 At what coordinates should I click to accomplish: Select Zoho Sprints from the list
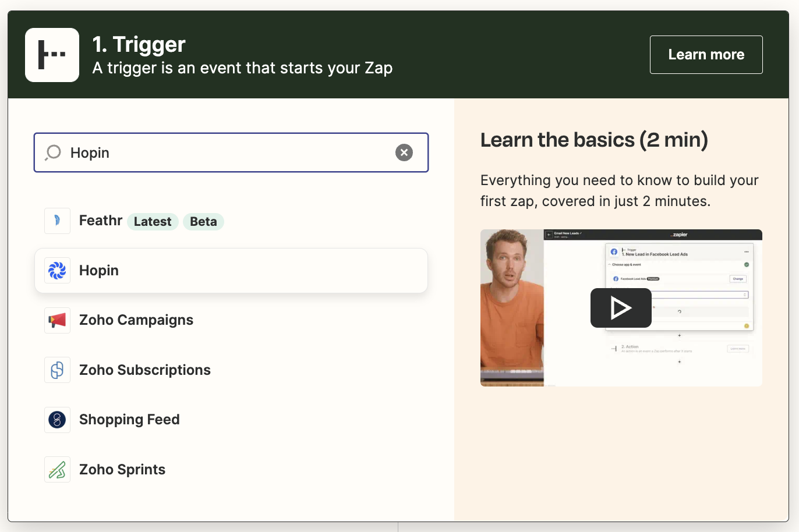pos(231,470)
